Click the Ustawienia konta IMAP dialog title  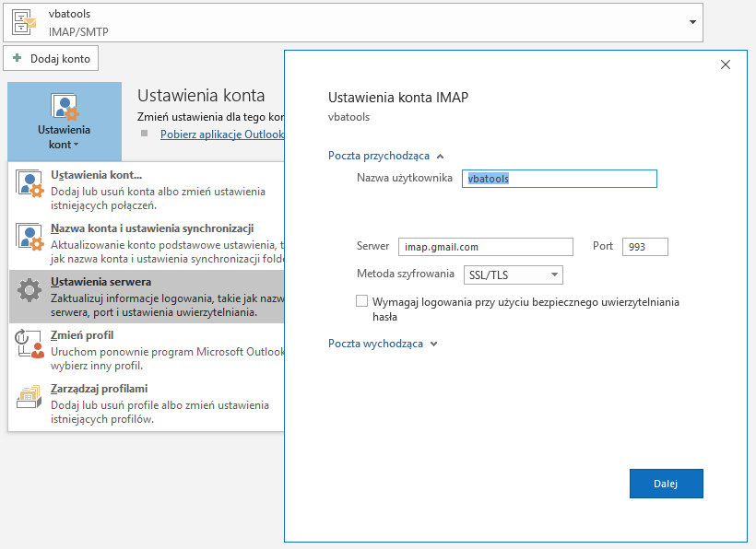[x=398, y=98]
